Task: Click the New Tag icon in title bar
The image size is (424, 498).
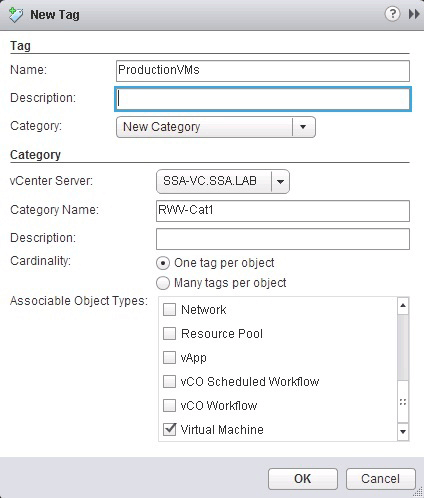Action: (x=16, y=15)
